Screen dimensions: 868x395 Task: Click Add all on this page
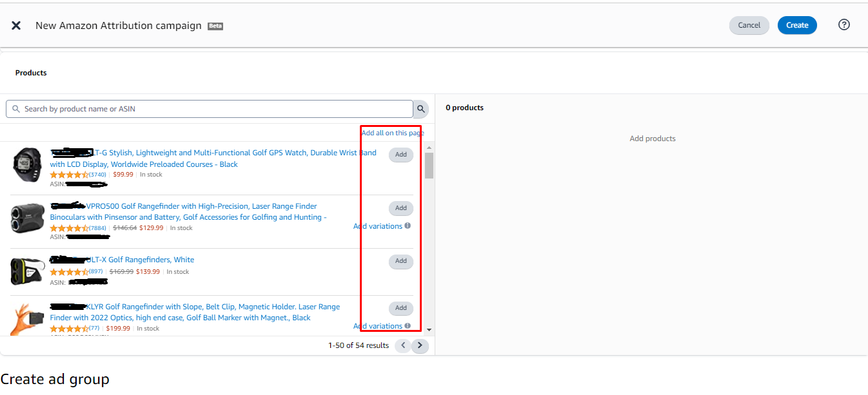coord(393,133)
